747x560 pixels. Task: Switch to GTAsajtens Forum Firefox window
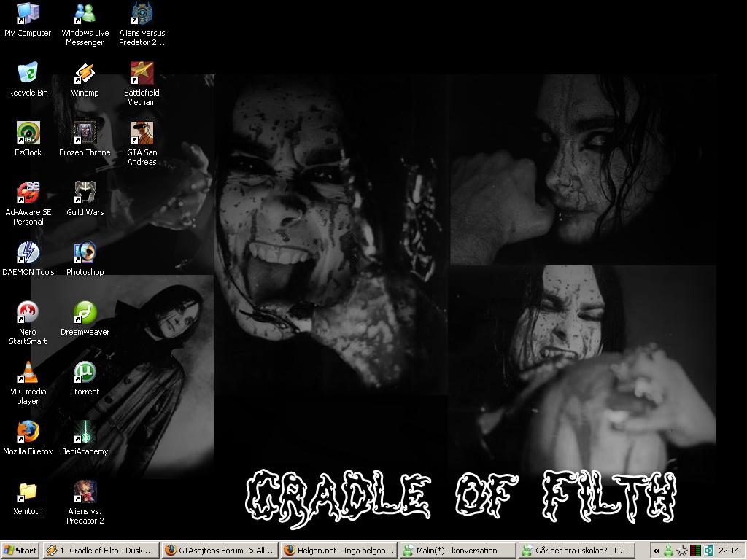220,551
